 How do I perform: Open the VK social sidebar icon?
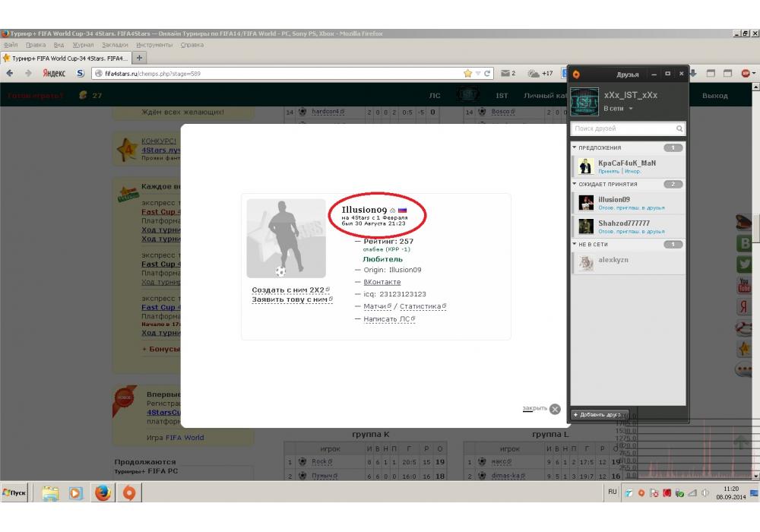pos(744,242)
